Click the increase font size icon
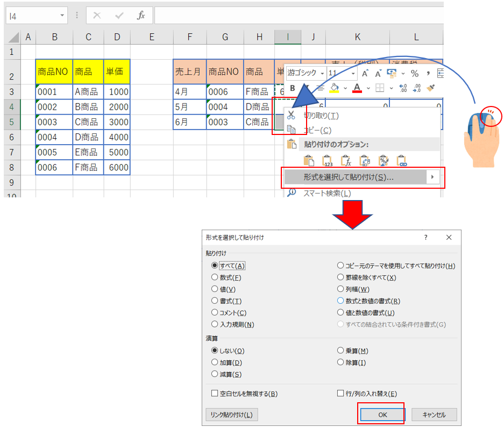 pyautogui.click(x=365, y=73)
